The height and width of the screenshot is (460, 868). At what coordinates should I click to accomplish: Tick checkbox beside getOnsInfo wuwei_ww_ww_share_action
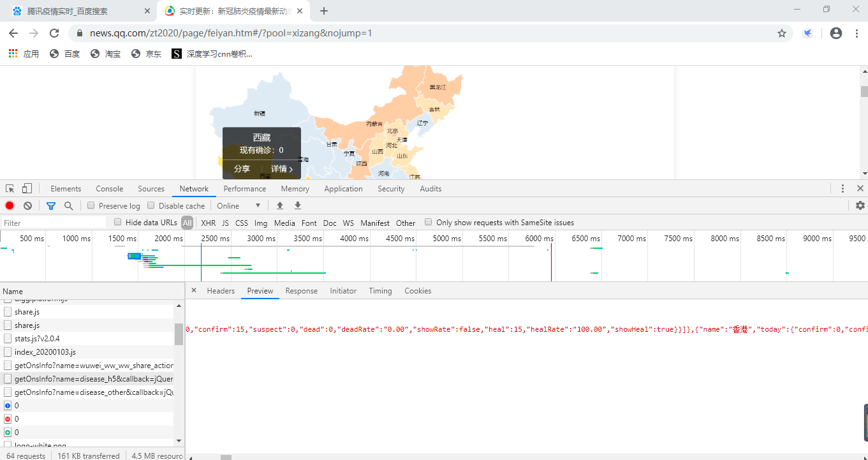[8, 366]
